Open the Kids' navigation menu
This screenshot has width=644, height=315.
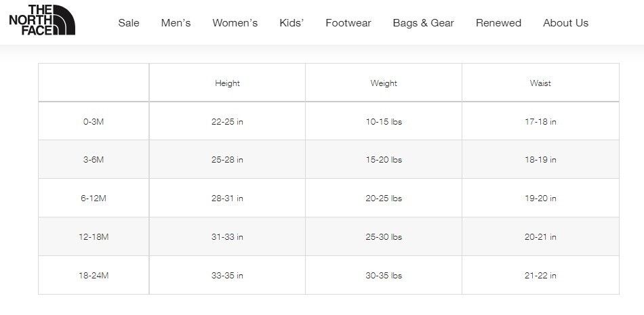291,23
